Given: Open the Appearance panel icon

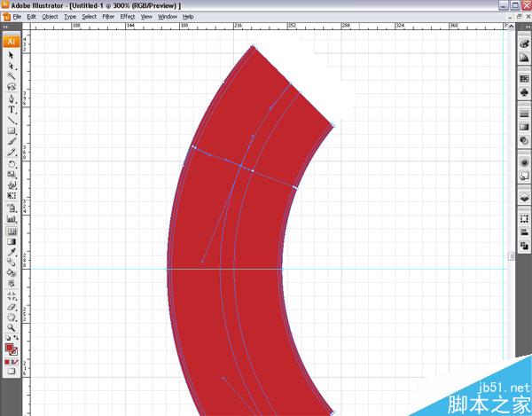Looking at the screenshot, I should click(x=524, y=162).
